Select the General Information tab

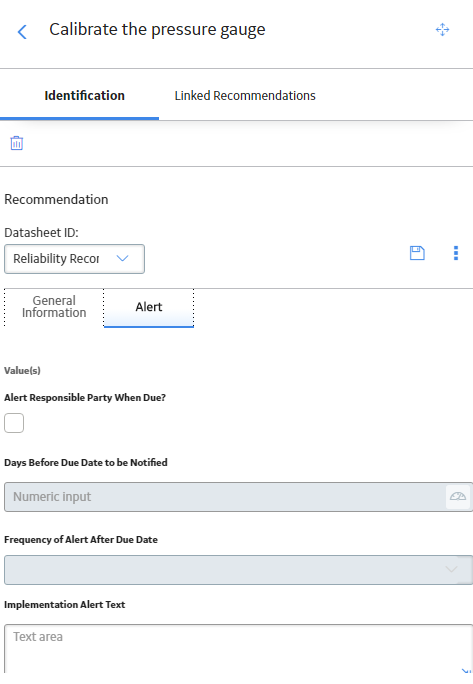(54, 307)
